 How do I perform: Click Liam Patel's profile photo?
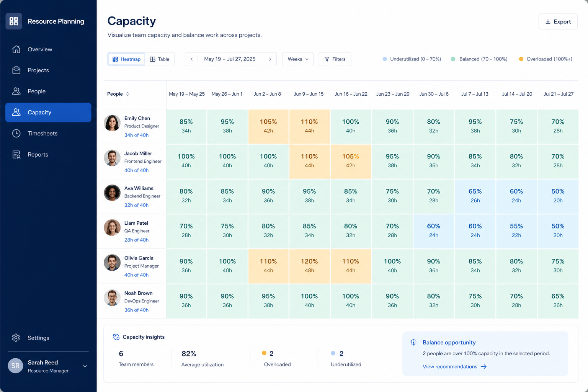point(112,228)
